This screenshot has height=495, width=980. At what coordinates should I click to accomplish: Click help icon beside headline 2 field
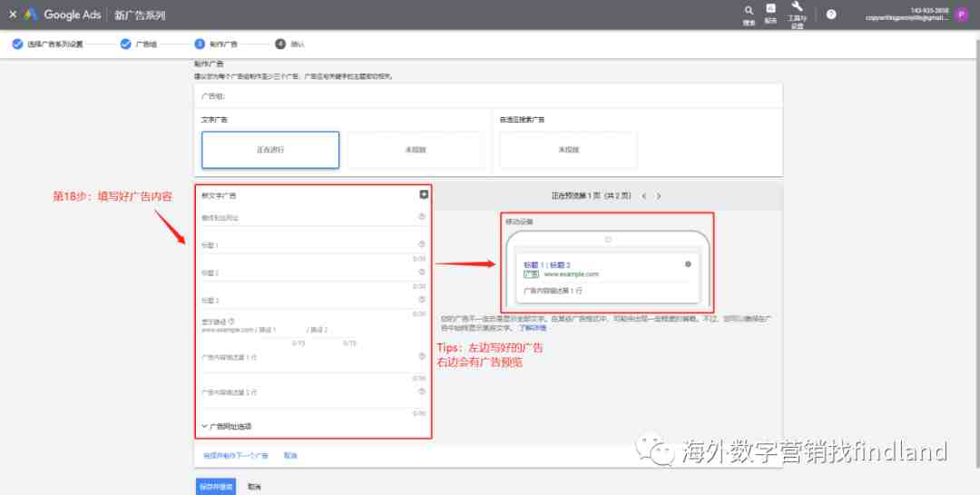coord(422,272)
